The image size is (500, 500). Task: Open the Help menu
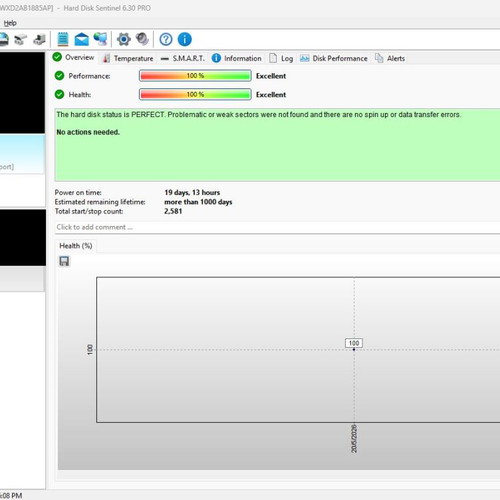point(10,23)
